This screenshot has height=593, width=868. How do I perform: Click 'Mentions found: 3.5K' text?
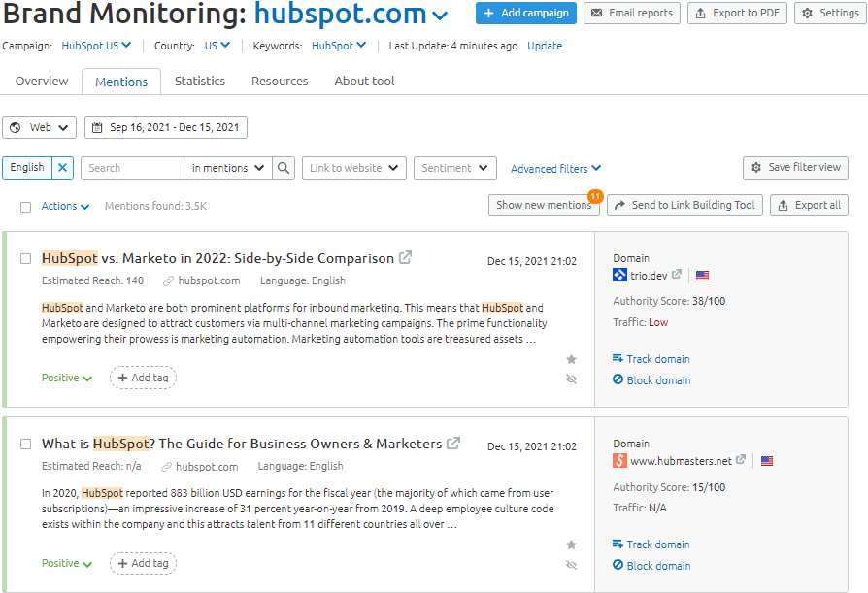pyautogui.click(x=155, y=206)
